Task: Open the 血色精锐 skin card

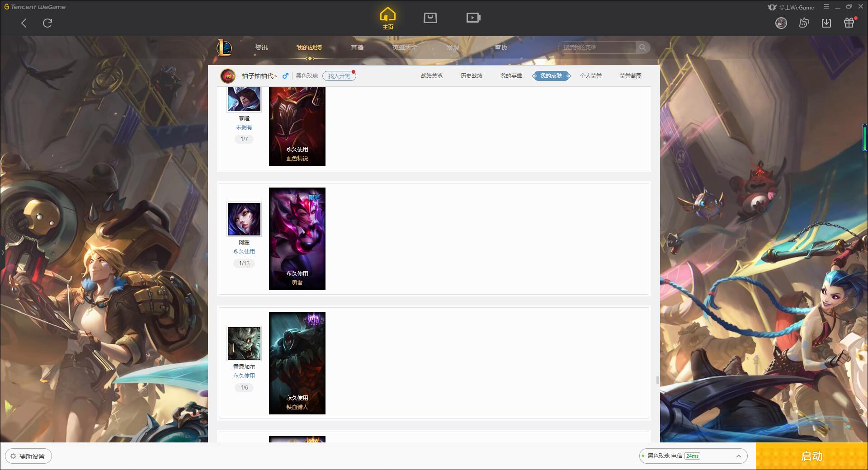Action: (x=297, y=126)
